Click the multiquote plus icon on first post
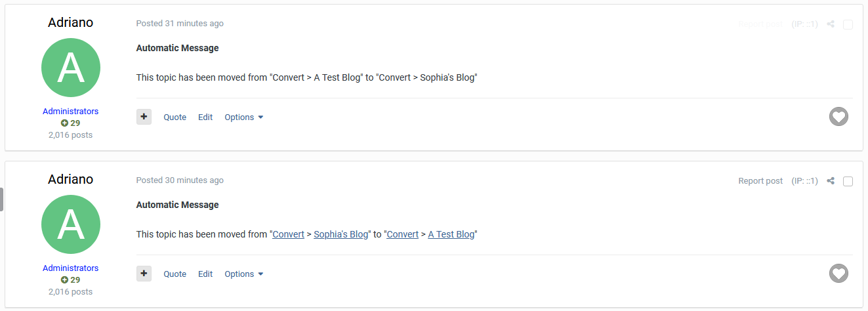 pos(144,117)
